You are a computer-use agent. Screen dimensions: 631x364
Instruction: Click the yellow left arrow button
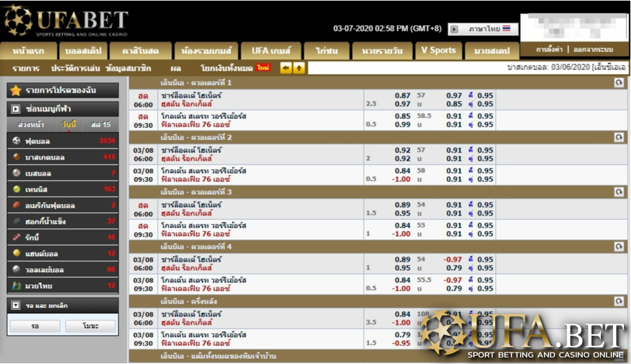click(x=286, y=68)
